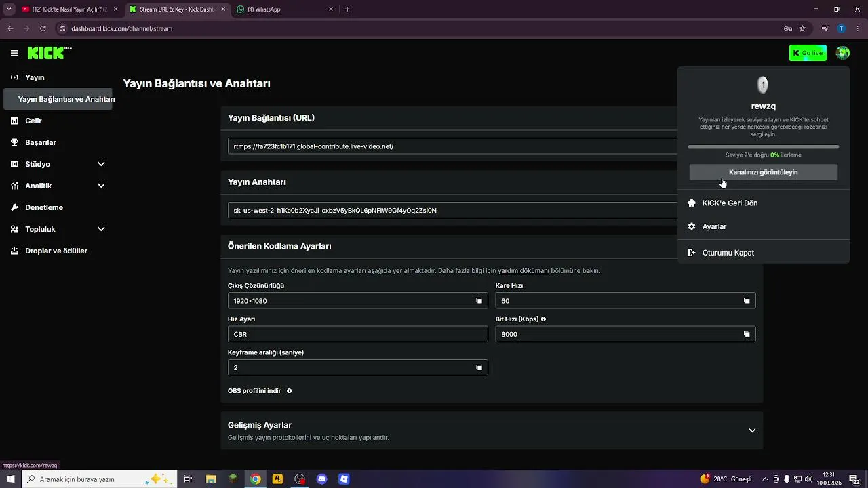Click the info icon beside Bit Hızı
Screen dimensions: 868x488
click(543, 319)
